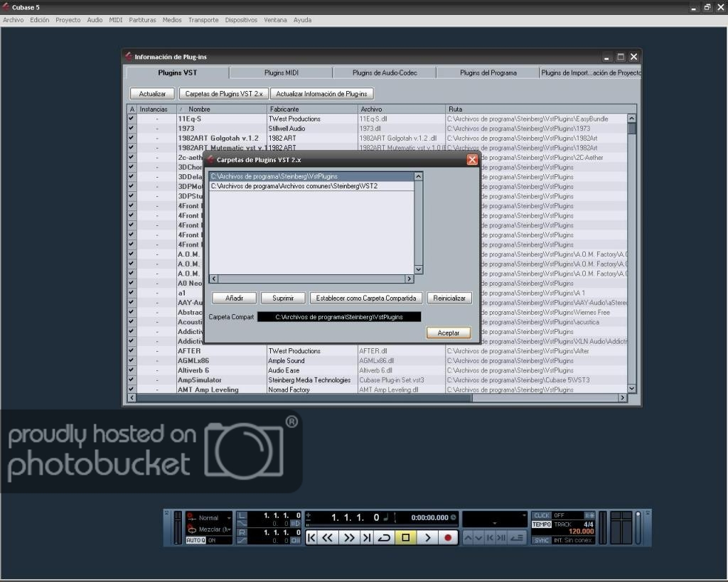Click the Suprimir button
This screenshot has height=582, width=728.
pos(283,298)
